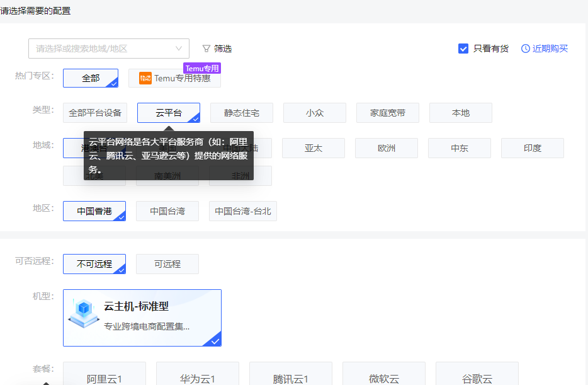The image size is (588, 385).
Task: Choose the 印度 region
Action: pyautogui.click(x=533, y=148)
